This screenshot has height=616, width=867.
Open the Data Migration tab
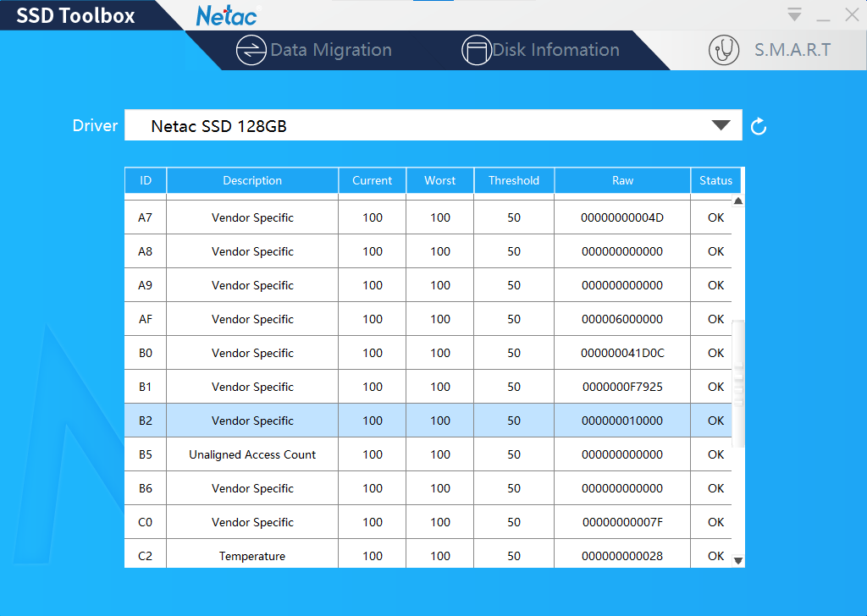[x=314, y=50]
